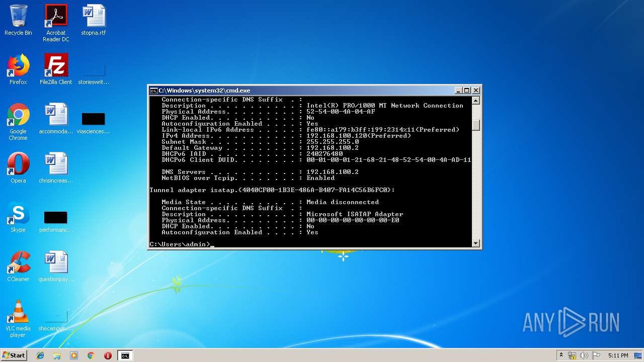Launch Acrobat Reader DC shortcut
This screenshot has height=362, width=644.
(56, 23)
